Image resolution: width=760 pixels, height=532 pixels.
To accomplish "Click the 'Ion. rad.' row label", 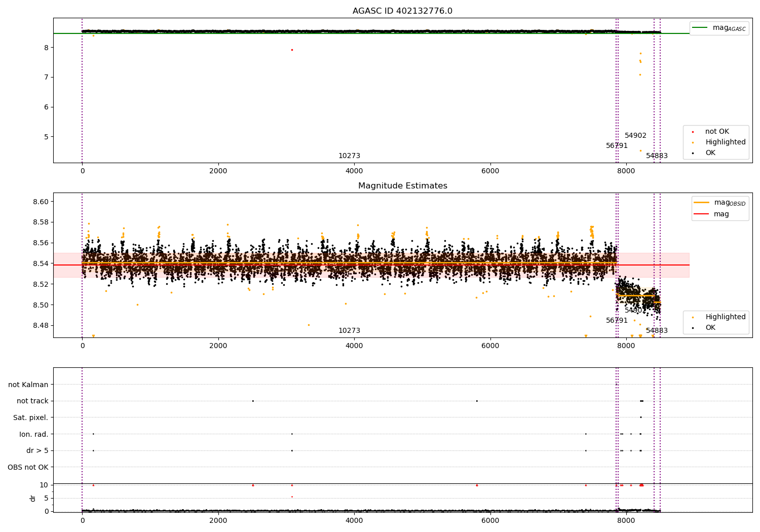I will tap(33, 434).
